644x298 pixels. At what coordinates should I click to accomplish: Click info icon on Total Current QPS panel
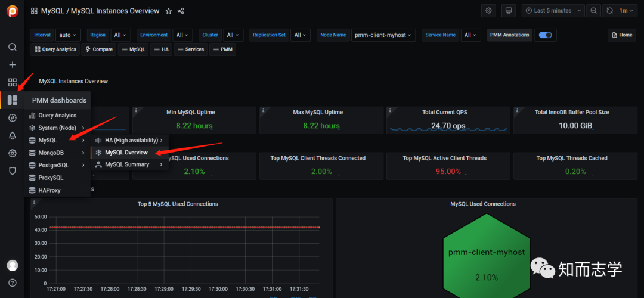tap(390, 110)
